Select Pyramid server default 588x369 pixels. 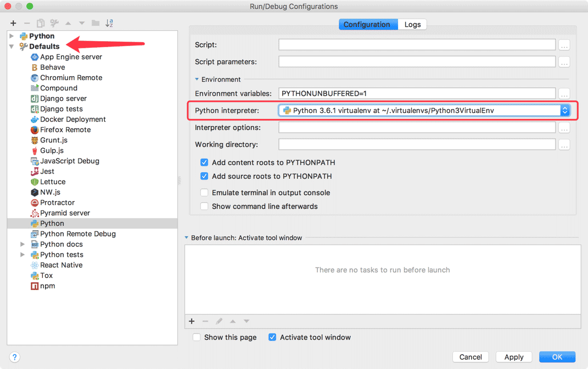click(x=65, y=213)
